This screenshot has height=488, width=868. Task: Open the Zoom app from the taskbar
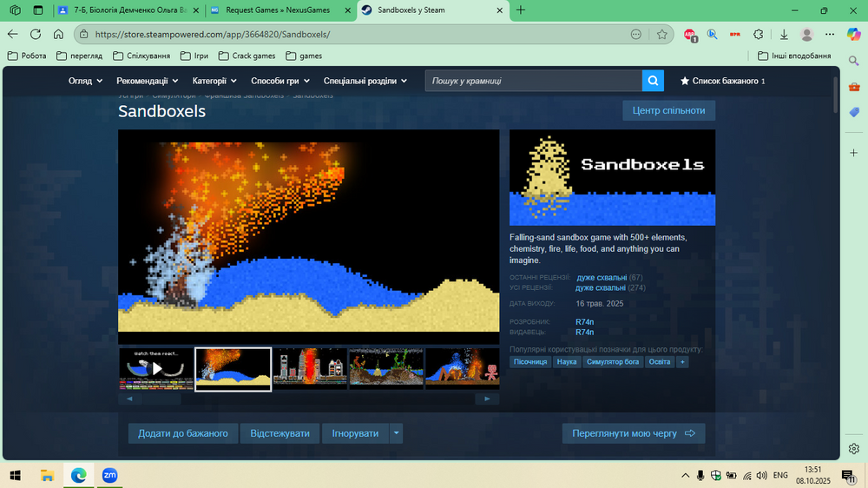[110, 475]
